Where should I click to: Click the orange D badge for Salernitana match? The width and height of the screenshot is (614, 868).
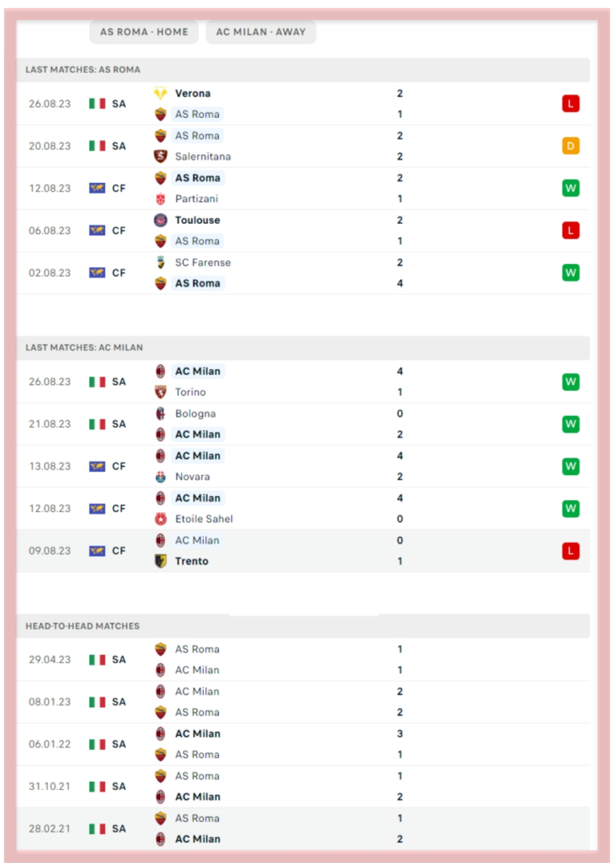point(570,146)
